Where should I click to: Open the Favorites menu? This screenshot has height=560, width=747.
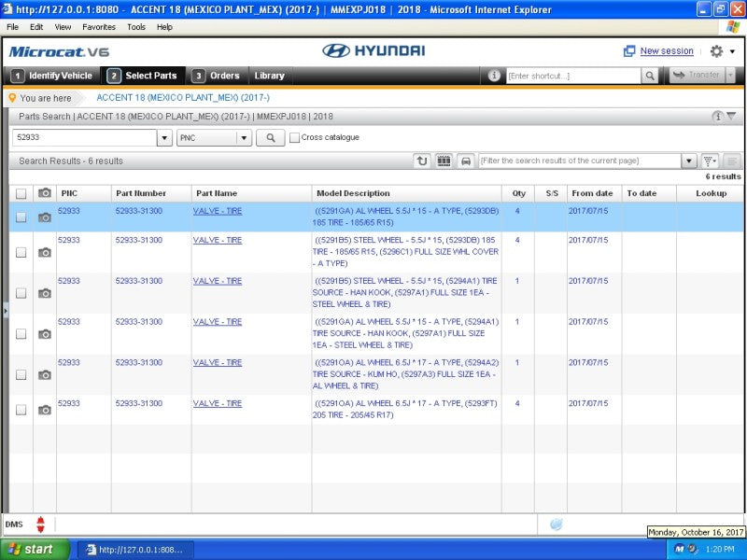98,27
